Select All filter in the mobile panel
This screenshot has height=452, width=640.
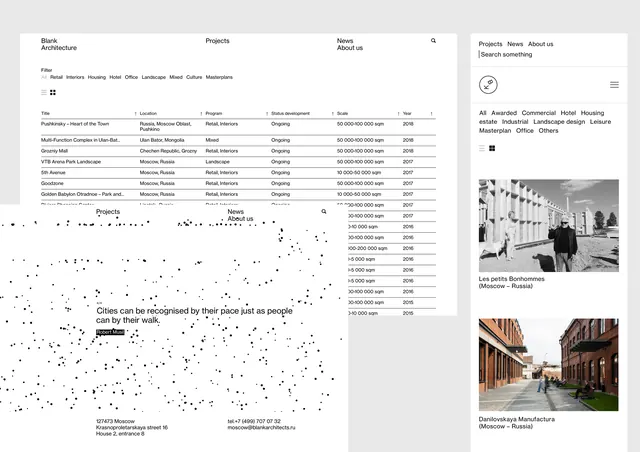tap(482, 113)
